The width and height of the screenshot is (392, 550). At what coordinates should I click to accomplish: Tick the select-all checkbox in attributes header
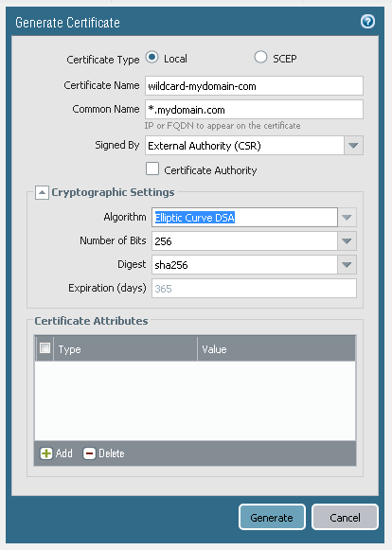tap(45, 348)
